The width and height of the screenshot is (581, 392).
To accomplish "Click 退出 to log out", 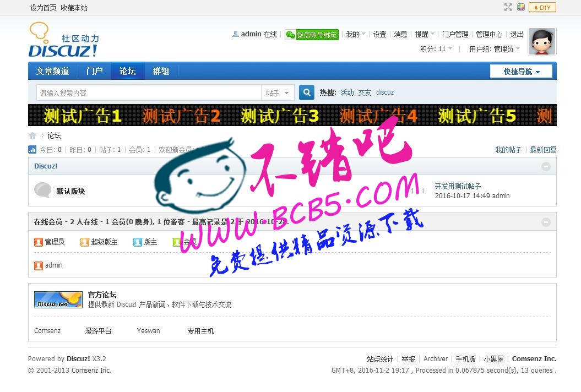I will click(517, 35).
